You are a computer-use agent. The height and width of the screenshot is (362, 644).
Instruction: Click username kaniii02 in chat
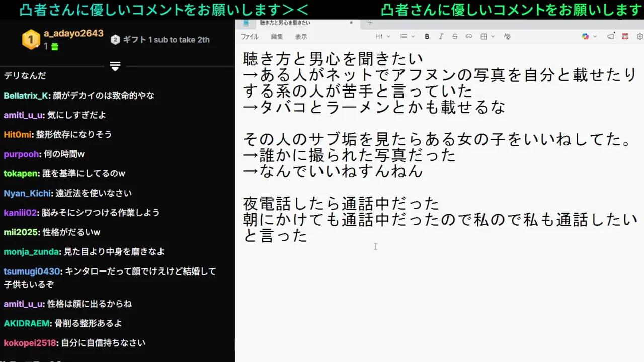(20, 213)
